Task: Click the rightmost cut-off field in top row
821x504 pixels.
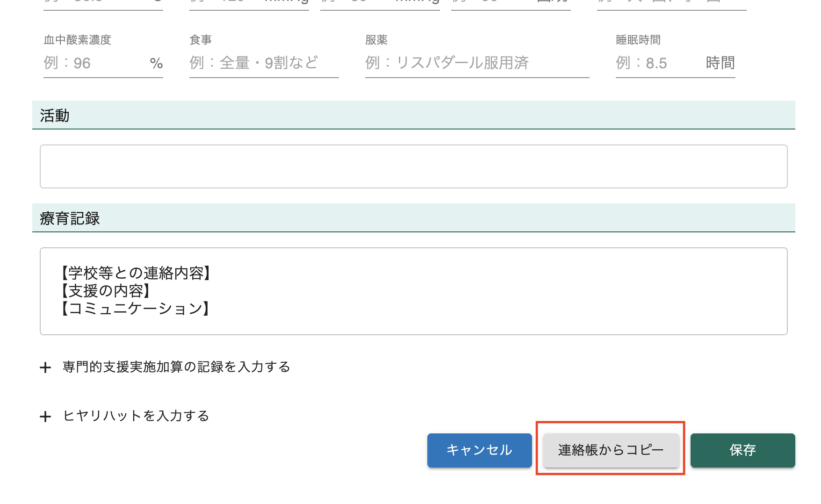Action: pyautogui.click(x=671, y=3)
